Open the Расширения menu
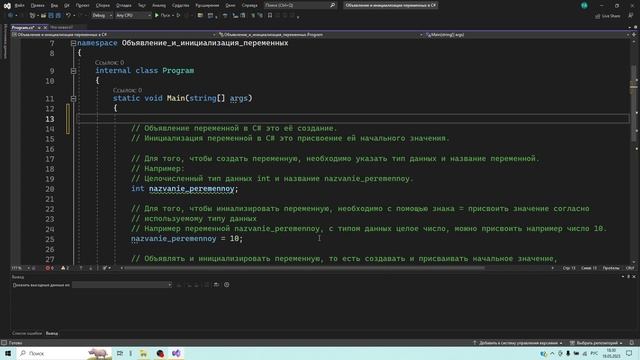 [207, 5]
